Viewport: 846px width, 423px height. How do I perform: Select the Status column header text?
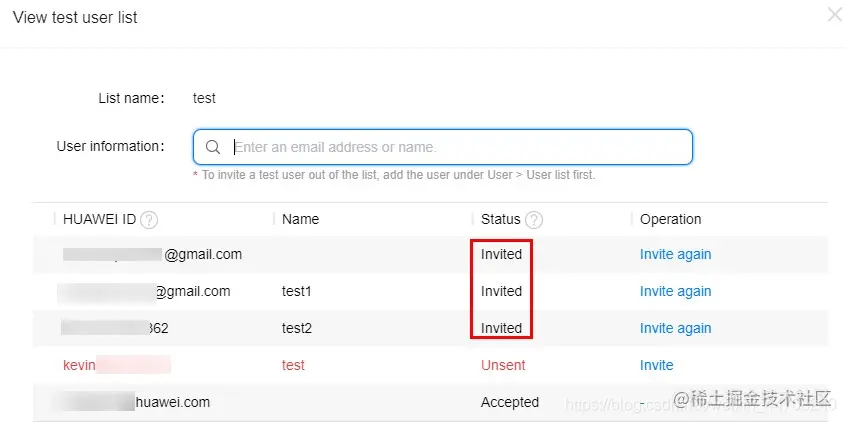(501, 219)
